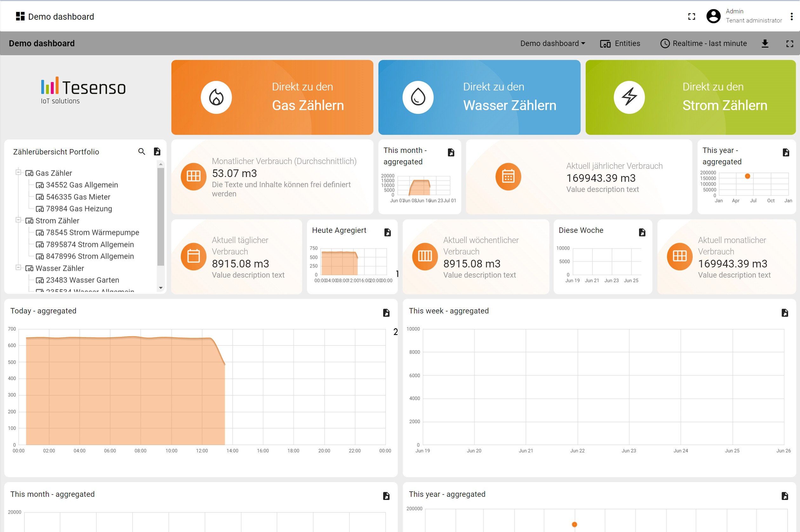Export the This week - aggregated chart
The height and width of the screenshot is (532, 800).
[x=785, y=313]
